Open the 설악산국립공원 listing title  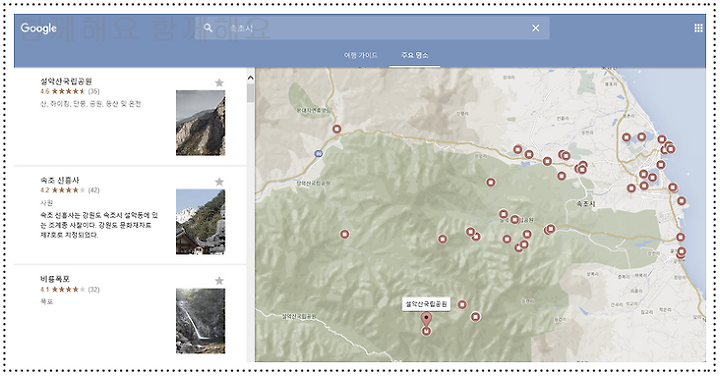click(66, 82)
